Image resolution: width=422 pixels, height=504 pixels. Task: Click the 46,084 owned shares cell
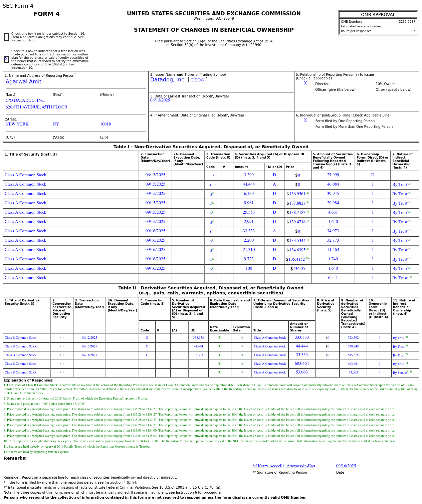(x=333, y=184)
